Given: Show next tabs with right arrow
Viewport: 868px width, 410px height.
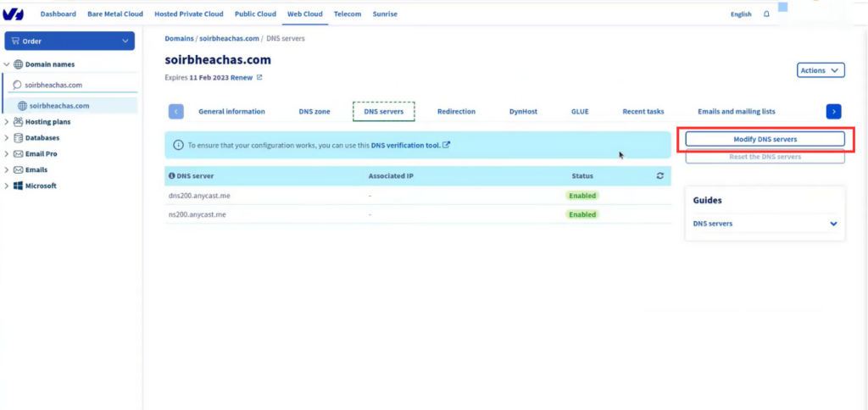Looking at the screenshot, I should [834, 111].
